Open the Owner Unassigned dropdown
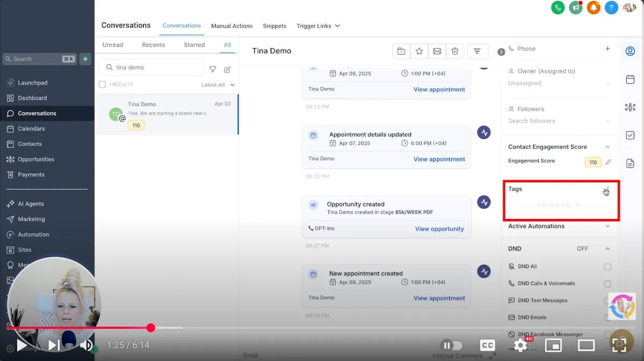This screenshot has width=644, height=361. (559, 83)
